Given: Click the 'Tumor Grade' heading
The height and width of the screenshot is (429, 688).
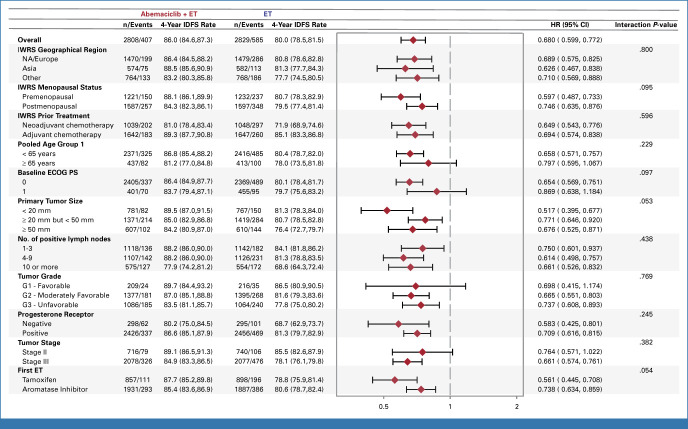Looking at the screenshot, I should (x=39, y=276).
